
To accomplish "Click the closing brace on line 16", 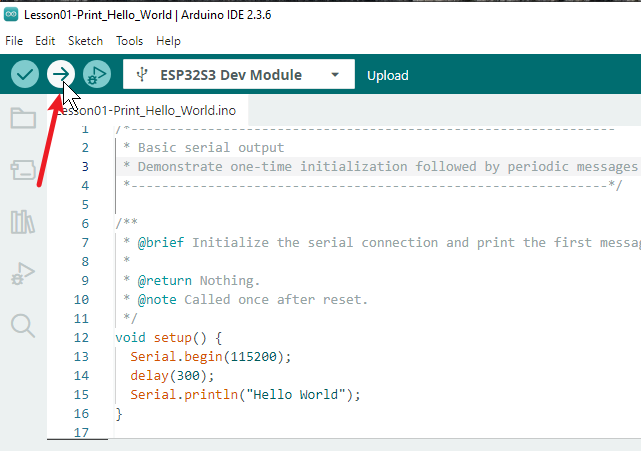I will [119, 414].
